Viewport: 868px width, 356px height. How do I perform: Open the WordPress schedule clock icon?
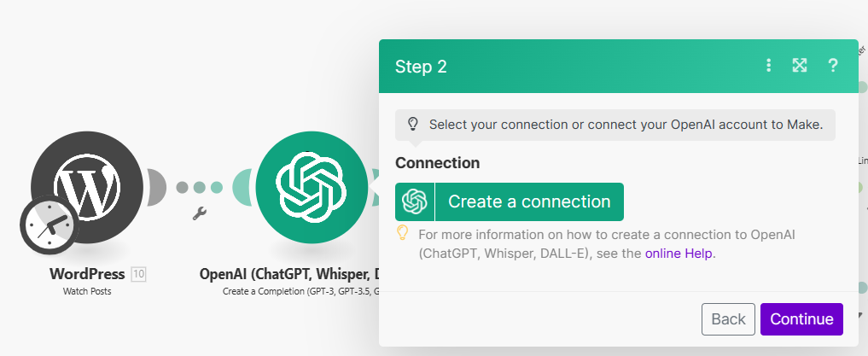coord(49,225)
